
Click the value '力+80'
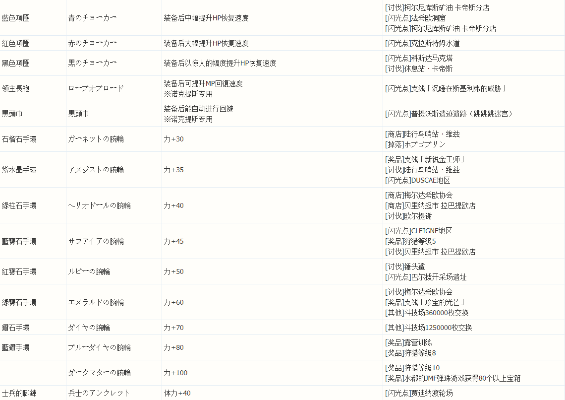174,347
